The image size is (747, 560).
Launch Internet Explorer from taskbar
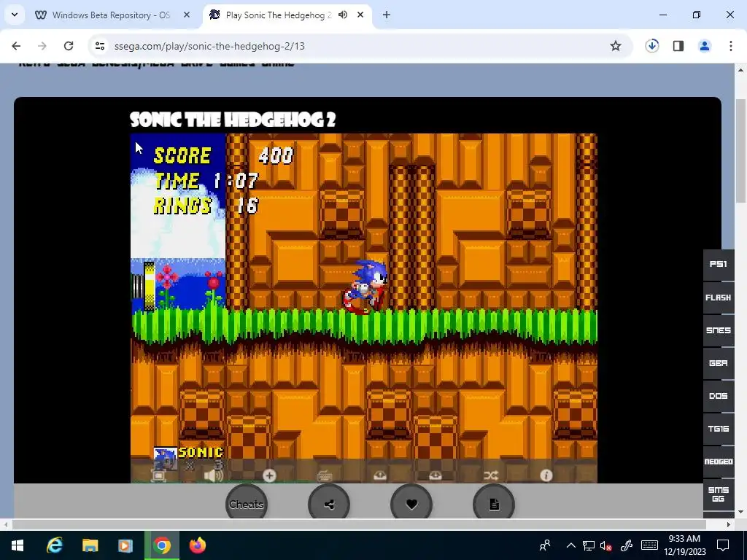tap(54, 545)
